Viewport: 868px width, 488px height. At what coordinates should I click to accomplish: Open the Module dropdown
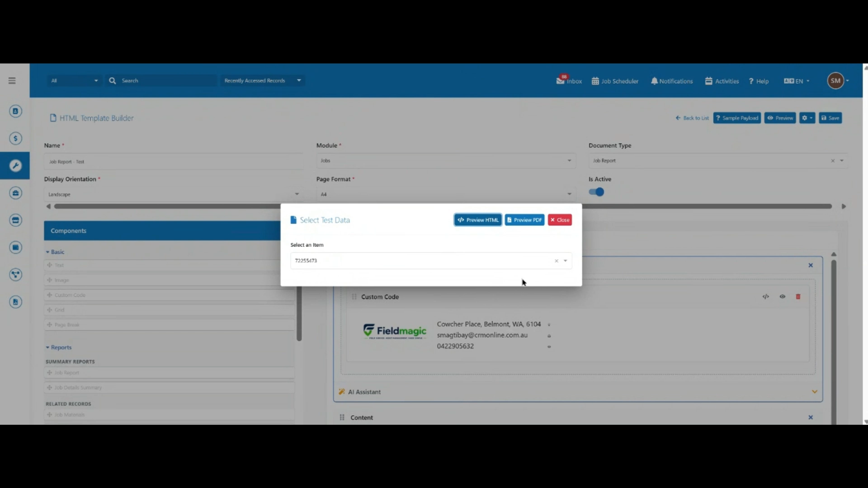446,161
